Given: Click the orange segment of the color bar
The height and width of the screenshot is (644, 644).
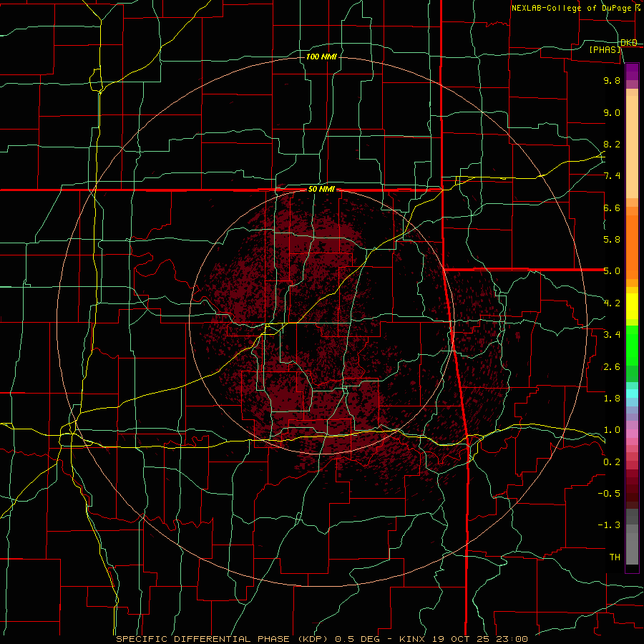Looking at the screenshot, I should coord(632,246).
